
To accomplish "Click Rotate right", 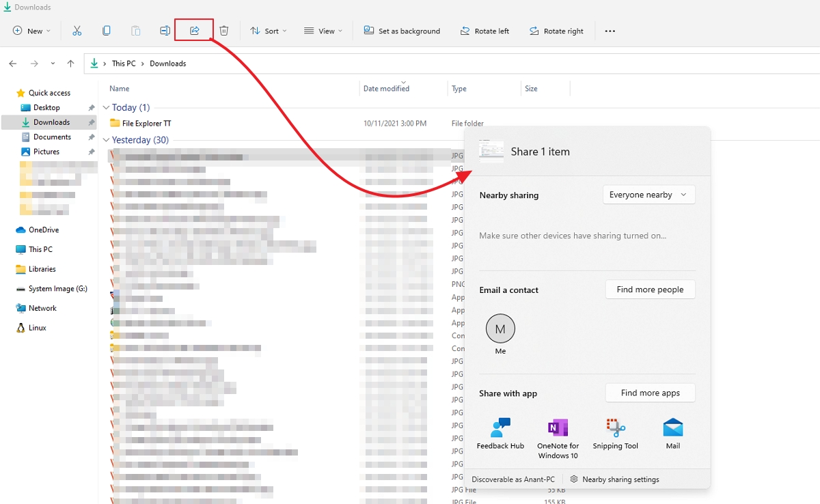I will point(556,31).
